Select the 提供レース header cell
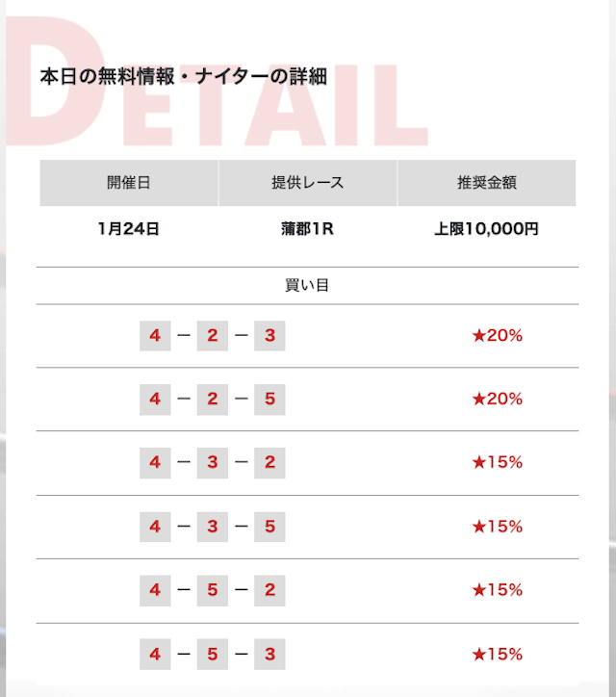 [x=308, y=183]
